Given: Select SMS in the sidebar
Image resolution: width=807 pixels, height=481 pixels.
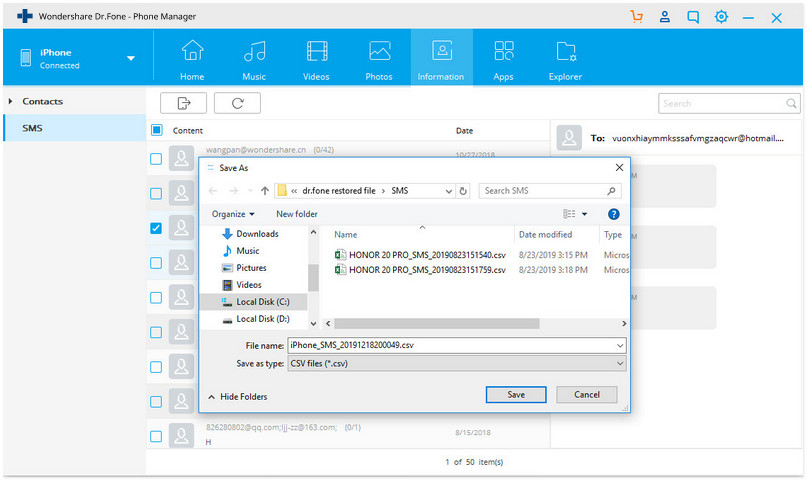Looking at the screenshot, I should (75, 128).
